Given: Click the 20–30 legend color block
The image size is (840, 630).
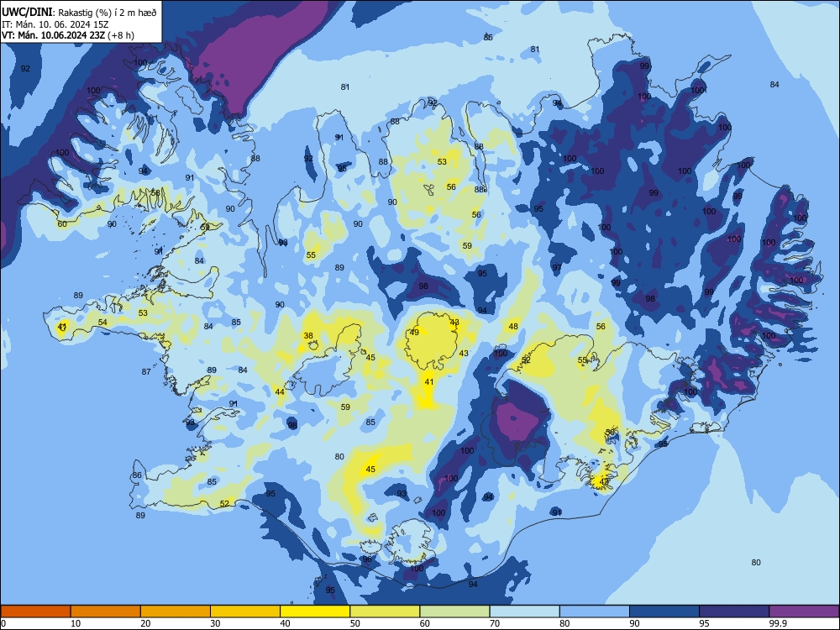Looking at the screenshot, I should (x=176, y=612).
